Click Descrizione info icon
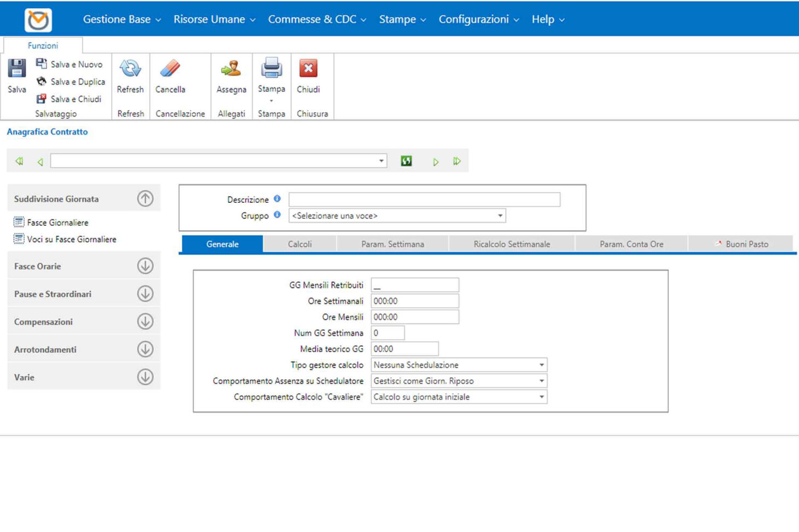 pos(277,199)
